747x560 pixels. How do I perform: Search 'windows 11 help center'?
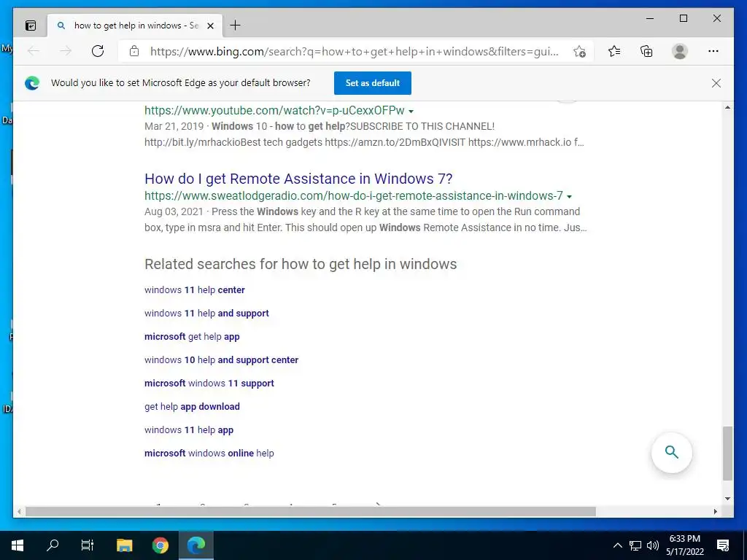click(x=194, y=289)
